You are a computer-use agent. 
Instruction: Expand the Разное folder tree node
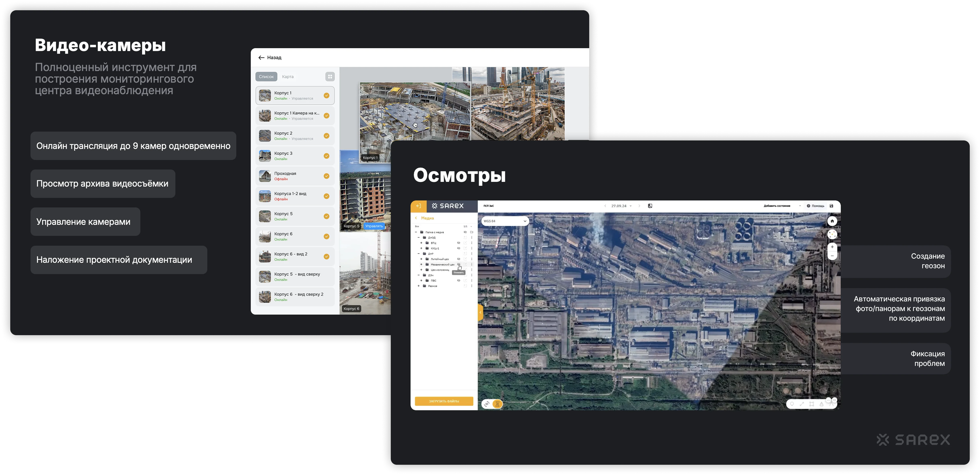pos(419,286)
